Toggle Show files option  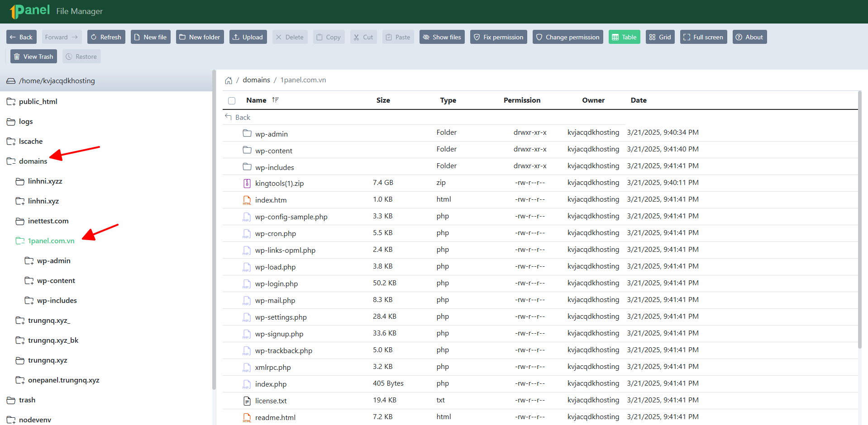442,37
